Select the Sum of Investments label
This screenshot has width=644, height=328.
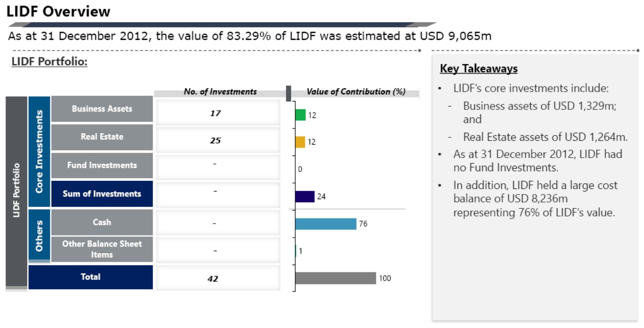coord(102,194)
